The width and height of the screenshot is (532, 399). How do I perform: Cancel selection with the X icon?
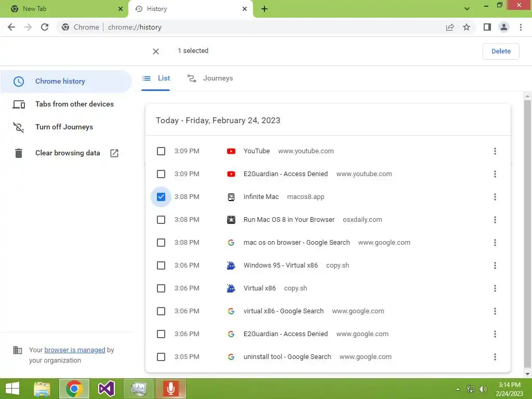(x=156, y=51)
